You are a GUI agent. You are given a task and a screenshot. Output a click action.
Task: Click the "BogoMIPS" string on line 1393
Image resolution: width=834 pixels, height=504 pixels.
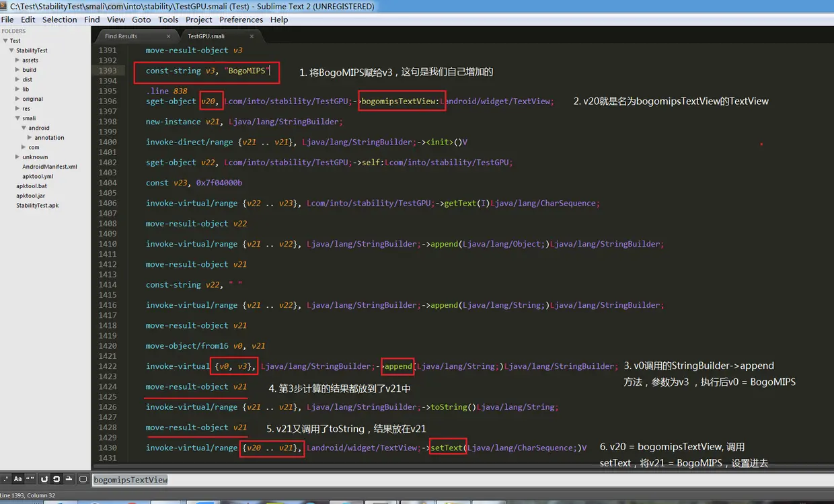248,71
